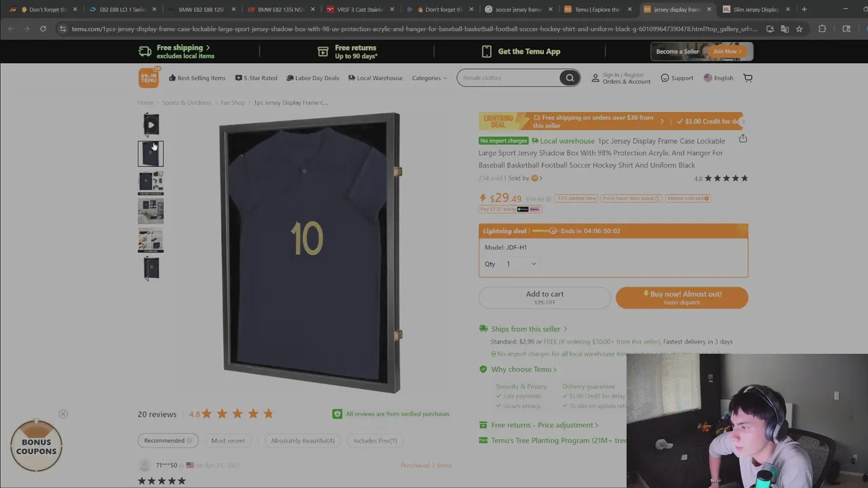Select the Recommended reviews filter

[x=167, y=441]
